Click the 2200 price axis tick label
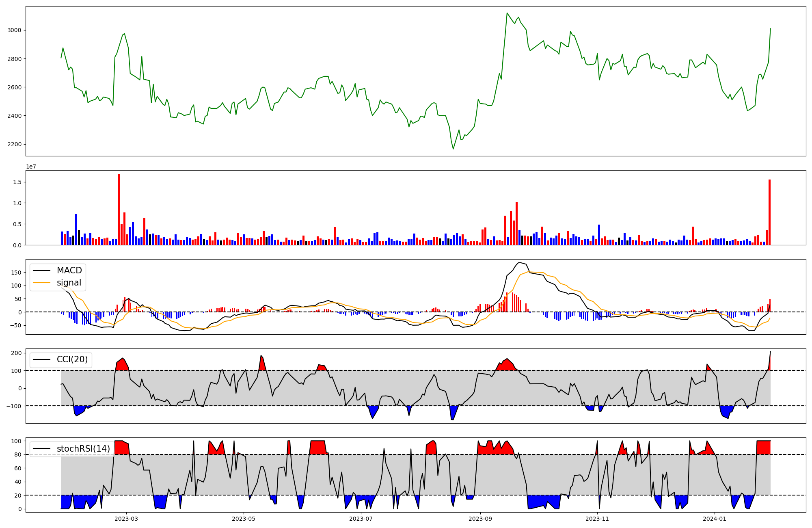Viewport: 812px width, 528px height. [14, 145]
